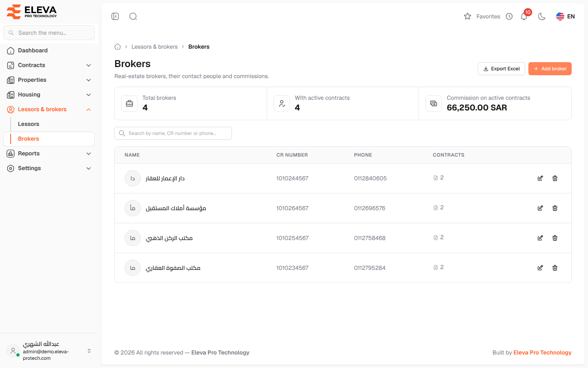Screen dimensions: 588x368
Task: Click Eleva Pro Technology footer link
Action: click(542, 352)
